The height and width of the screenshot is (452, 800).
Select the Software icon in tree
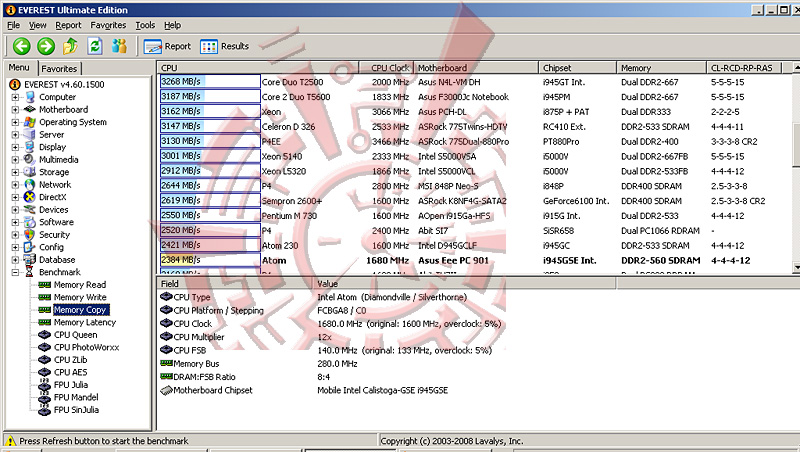tap(30, 222)
